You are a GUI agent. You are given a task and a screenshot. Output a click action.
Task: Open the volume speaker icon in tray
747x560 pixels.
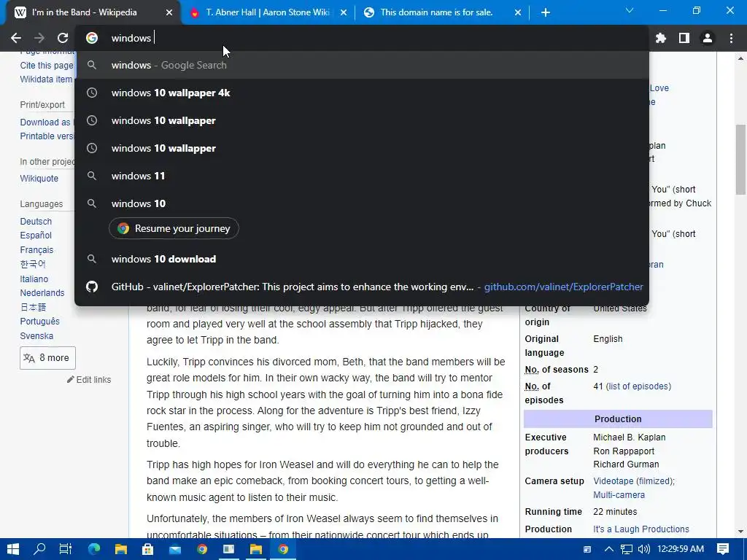click(643, 549)
